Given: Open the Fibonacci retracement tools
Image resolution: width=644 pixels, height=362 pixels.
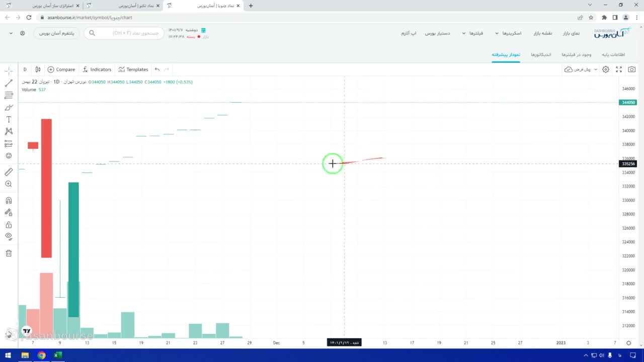Looking at the screenshot, I should [9, 96].
